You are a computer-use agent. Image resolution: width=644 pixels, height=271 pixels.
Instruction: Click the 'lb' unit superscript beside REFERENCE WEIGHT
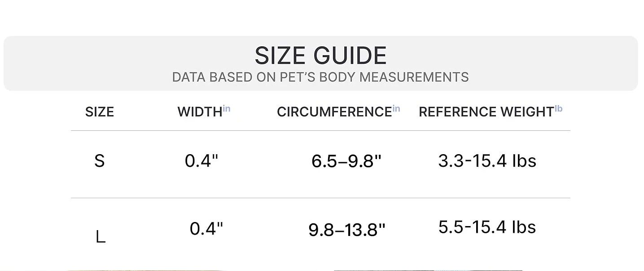tap(559, 109)
